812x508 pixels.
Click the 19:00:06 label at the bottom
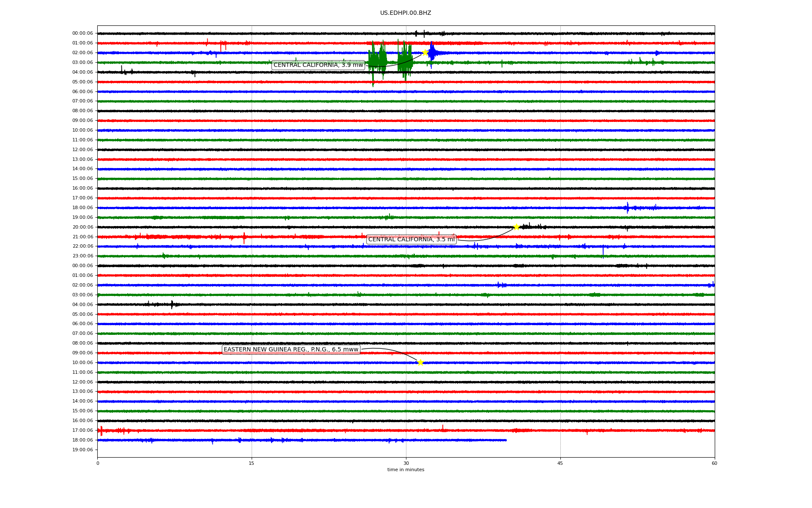(x=82, y=450)
